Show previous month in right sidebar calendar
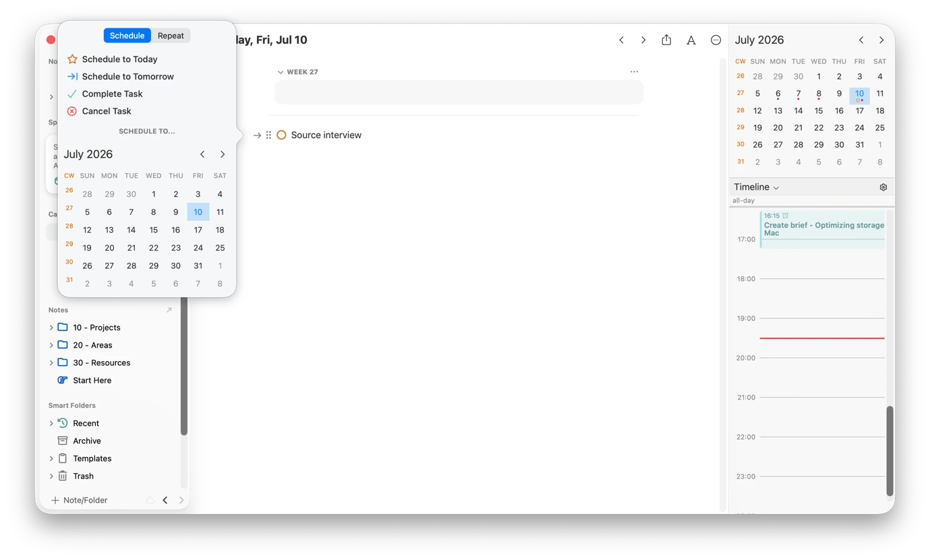The width and height of the screenshot is (930, 560). coord(861,40)
